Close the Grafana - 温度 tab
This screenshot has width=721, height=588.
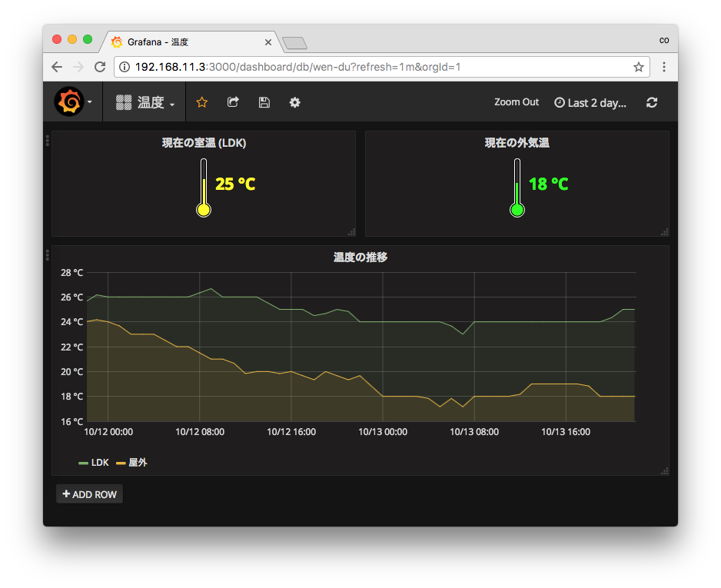[268, 42]
